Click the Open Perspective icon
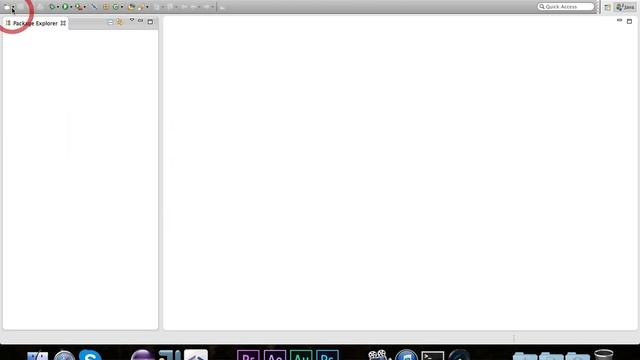This screenshot has width=640, height=360. pyautogui.click(x=608, y=7)
